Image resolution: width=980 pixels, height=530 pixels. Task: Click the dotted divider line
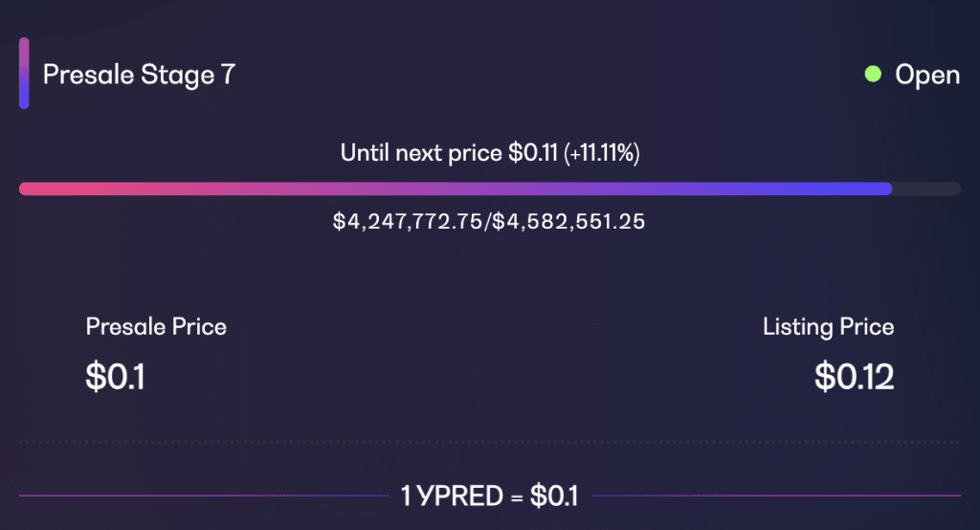pos(489,443)
